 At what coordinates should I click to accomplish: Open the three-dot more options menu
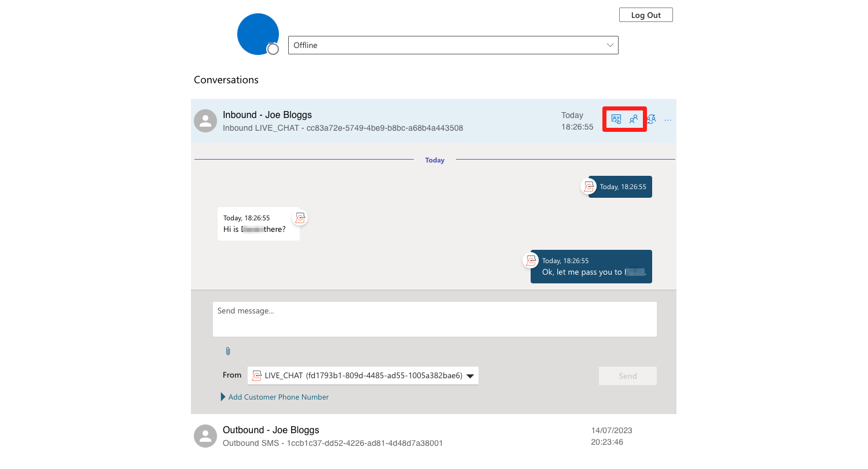(668, 120)
